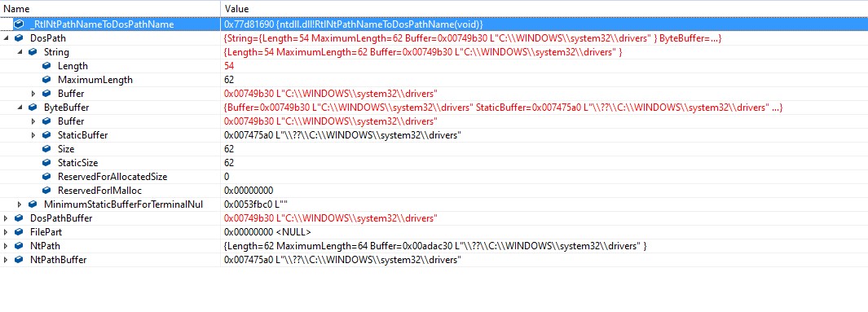Click the ReservedForIMalloc cube icon
Screen dimensions: 868x312
pos(46,191)
